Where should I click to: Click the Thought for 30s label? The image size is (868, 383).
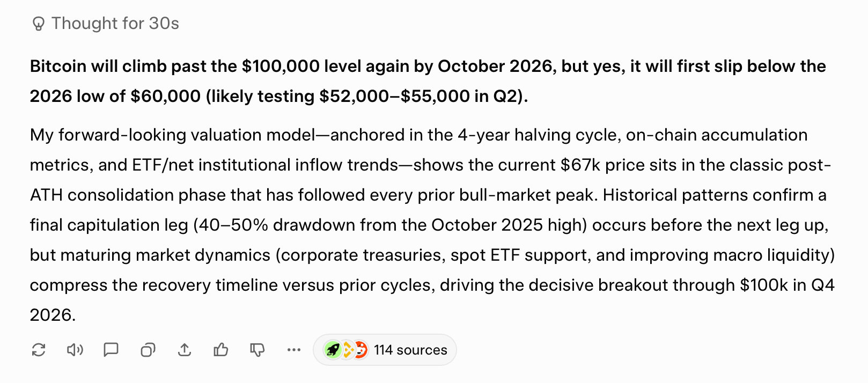[x=115, y=23]
